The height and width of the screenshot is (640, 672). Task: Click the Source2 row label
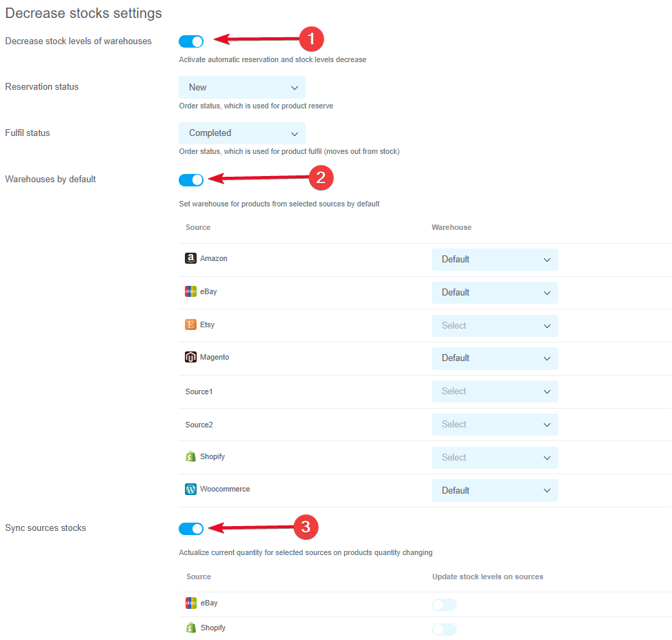coord(199,425)
